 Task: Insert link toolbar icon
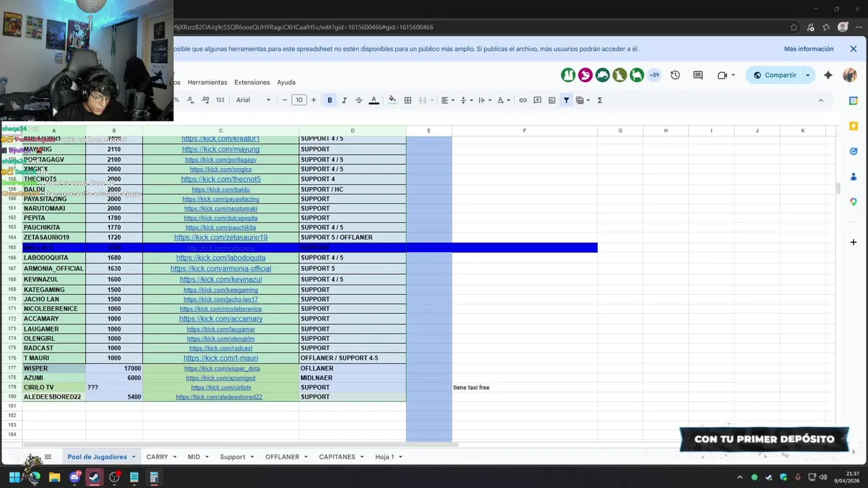[523, 100]
